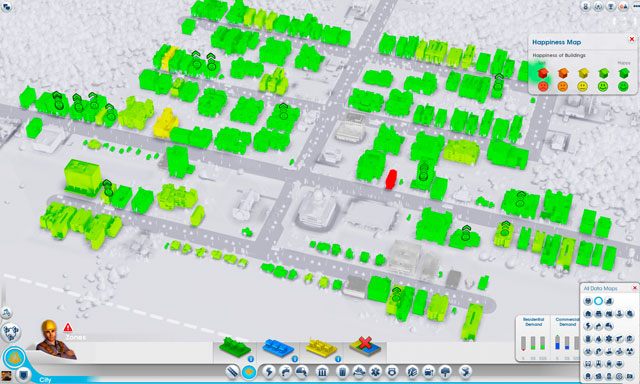Toggle the power data map layer
The height and width of the screenshot is (384, 640).
[x=588, y=326]
